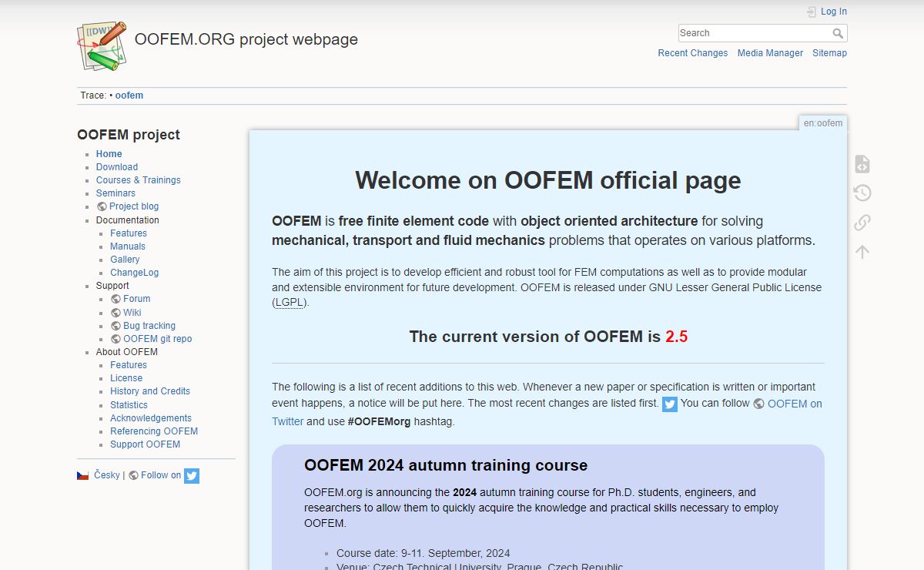Click the About OOFEM sidebar heading
924x570 pixels.
coord(127,352)
